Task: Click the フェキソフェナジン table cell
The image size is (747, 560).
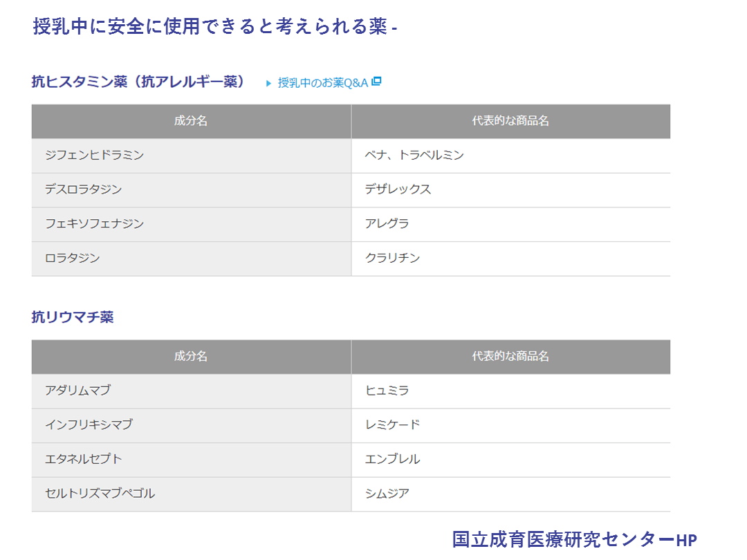Action: (94, 224)
